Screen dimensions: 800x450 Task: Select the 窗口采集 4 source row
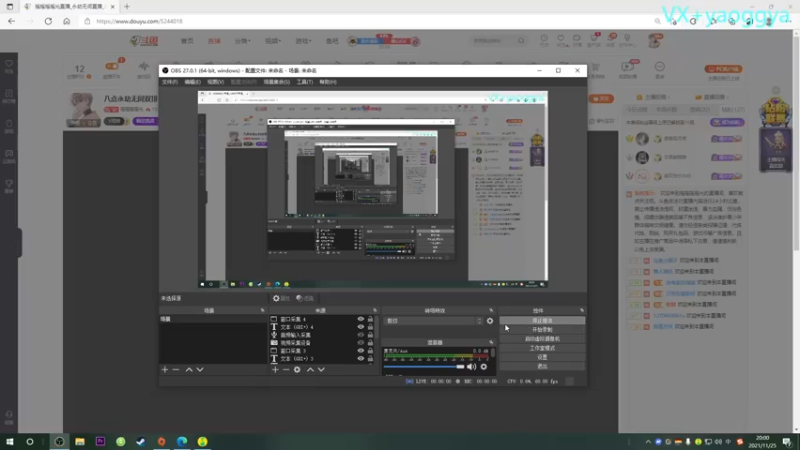click(322, 319)
